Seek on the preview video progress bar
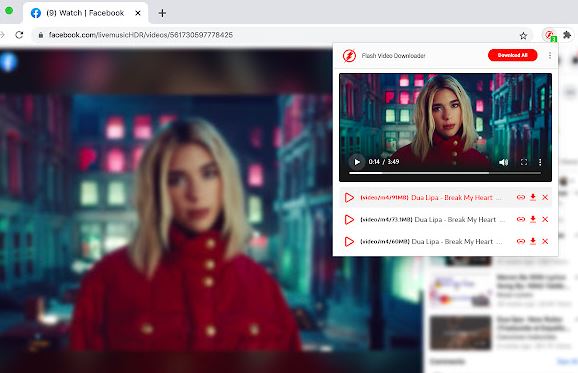The width and height of the screenshot is (578, 373). 445,172
